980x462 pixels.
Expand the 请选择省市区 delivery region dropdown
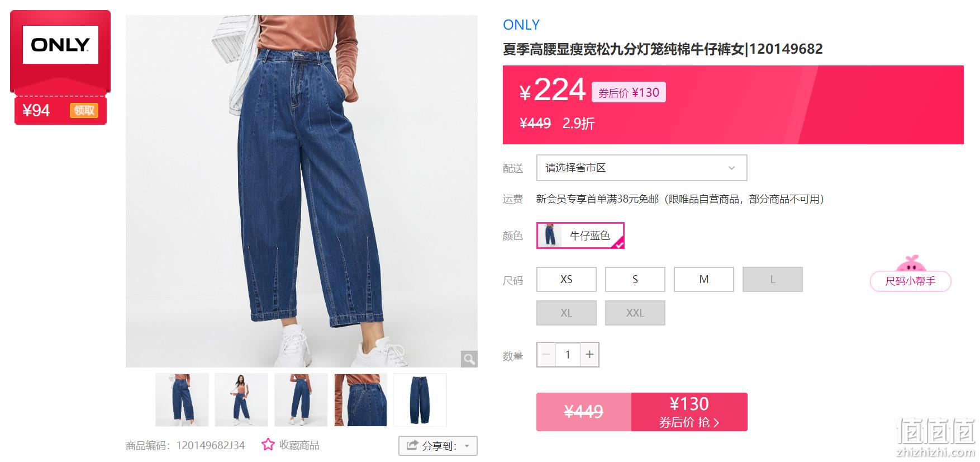tap(641, 168)
